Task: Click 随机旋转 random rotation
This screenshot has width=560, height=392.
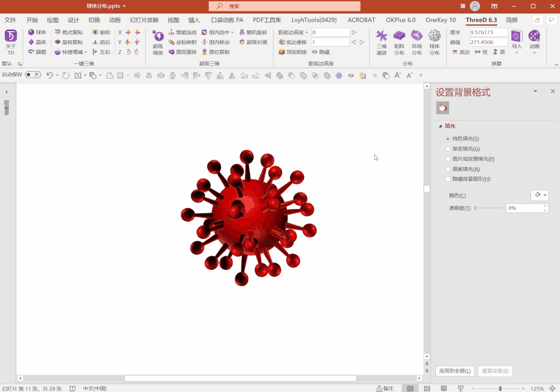Action: click(x=253, y=32)
